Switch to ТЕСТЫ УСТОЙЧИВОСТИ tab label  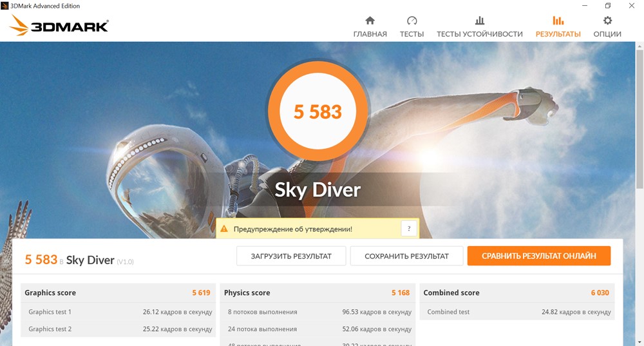pos(480,34)
